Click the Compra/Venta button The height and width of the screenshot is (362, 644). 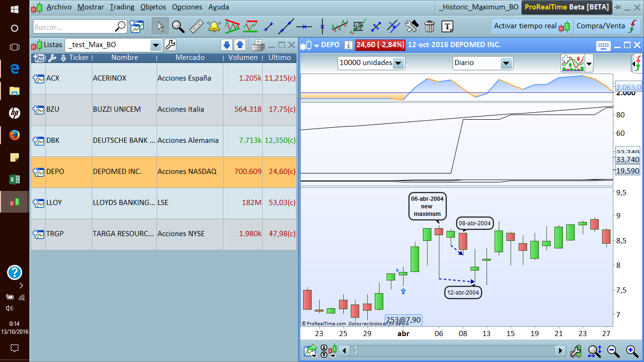(607, 26)
